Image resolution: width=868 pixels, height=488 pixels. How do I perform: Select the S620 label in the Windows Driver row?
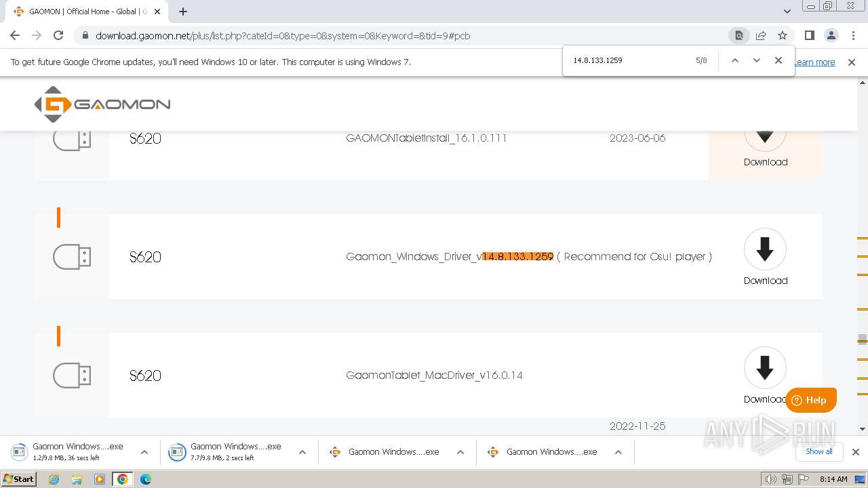tap(145, 257)
